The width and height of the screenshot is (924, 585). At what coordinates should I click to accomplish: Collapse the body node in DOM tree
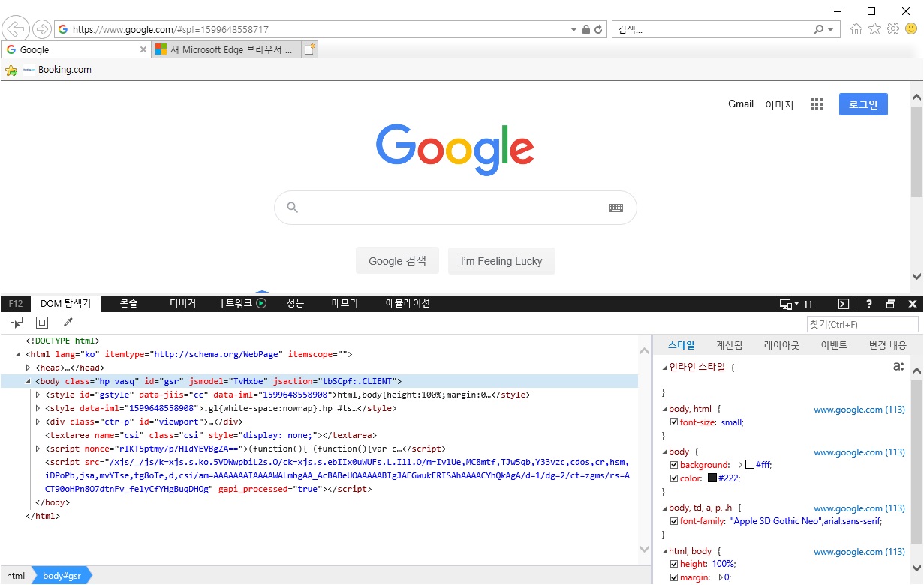(x=28, y=381)
